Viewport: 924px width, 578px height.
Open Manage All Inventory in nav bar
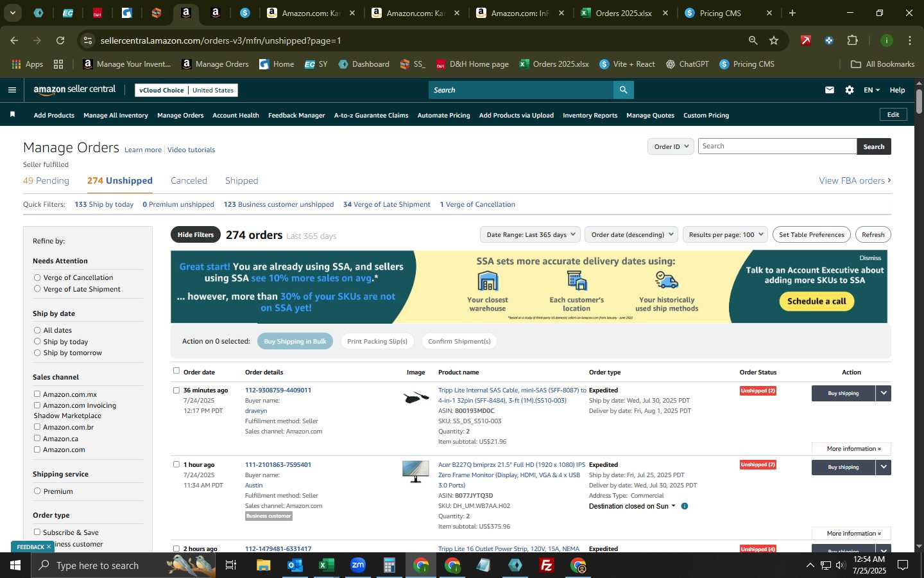pyautogui.click(x=116, y=115)
